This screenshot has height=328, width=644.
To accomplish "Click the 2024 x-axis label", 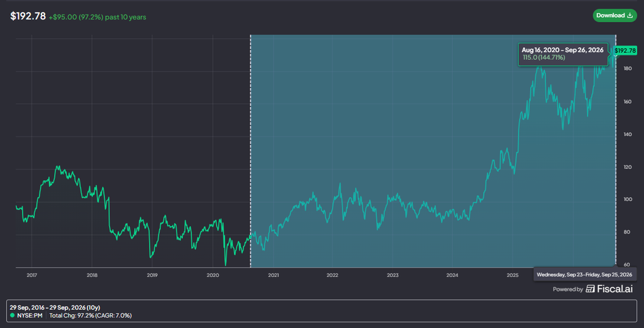I will (x=452, y=275).
